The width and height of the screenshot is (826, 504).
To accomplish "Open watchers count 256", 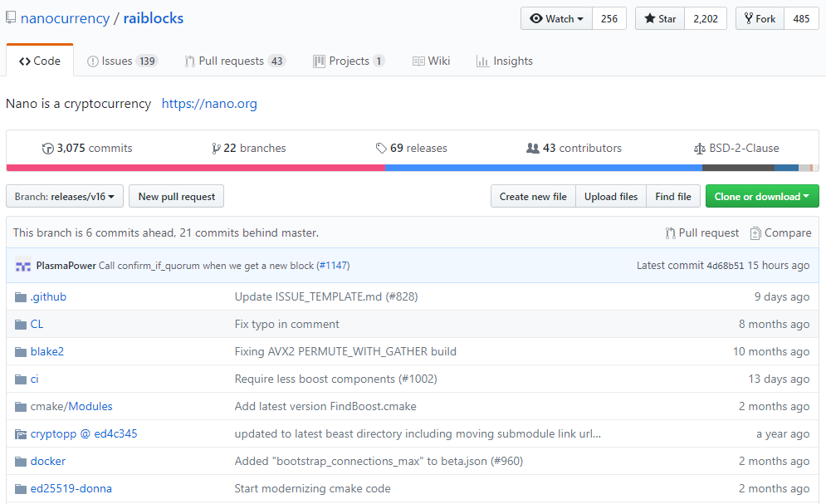I will pos(609,18).
